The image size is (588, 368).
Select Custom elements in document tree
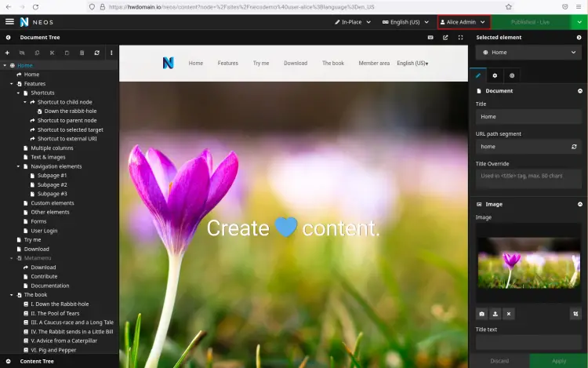(x=52, y=203)
